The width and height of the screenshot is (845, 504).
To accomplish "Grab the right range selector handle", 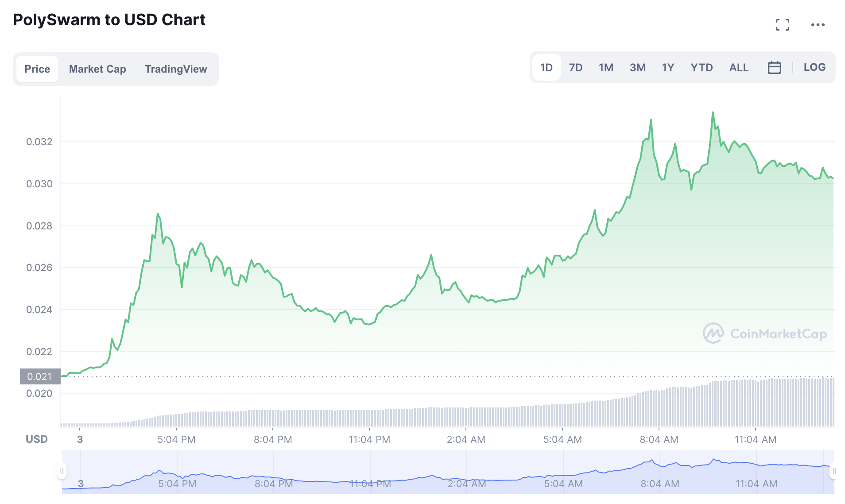I will 833,471.
